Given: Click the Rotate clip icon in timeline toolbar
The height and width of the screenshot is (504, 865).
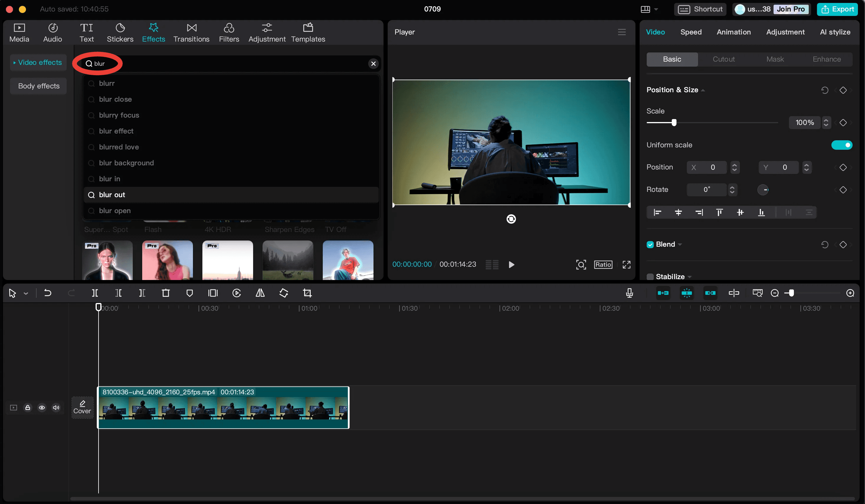Looking at the screenshot, I should tap(284, 293).
